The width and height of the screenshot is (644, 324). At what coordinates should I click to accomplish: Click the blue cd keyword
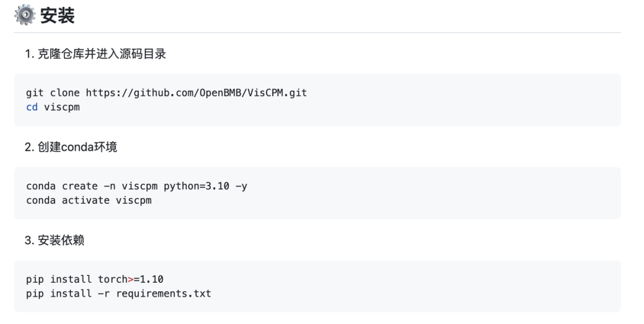point(32,107)
